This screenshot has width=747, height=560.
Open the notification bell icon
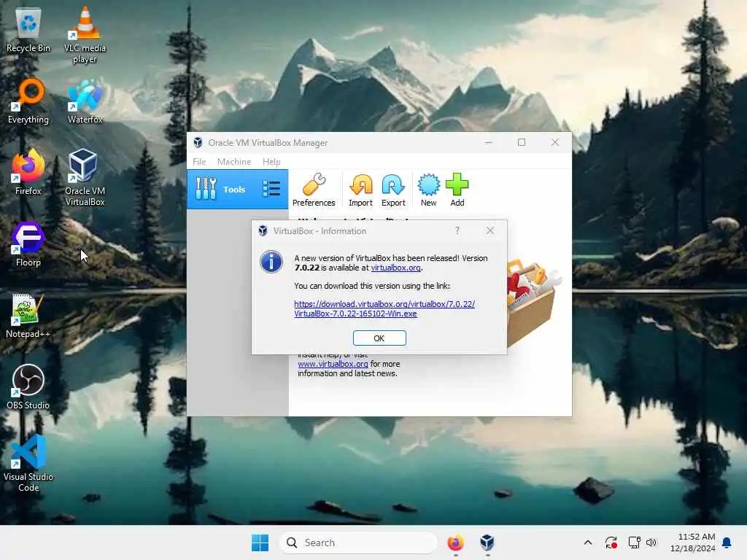[x=727, y=542]
